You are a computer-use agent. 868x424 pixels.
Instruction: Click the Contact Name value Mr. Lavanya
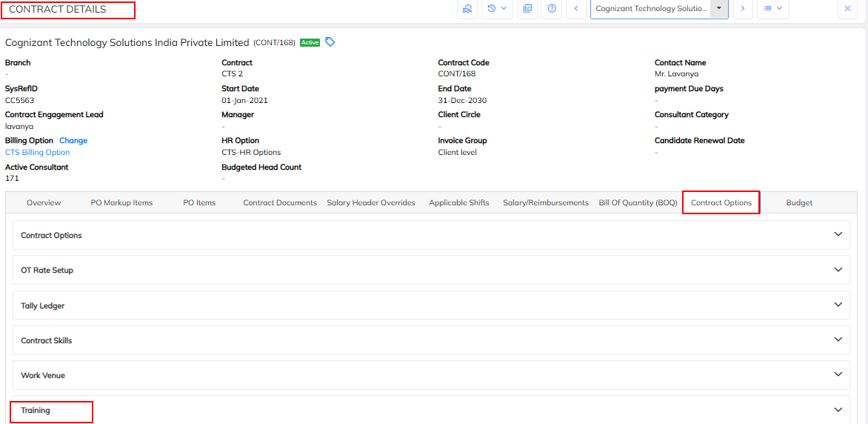click(x=677, y=73)
